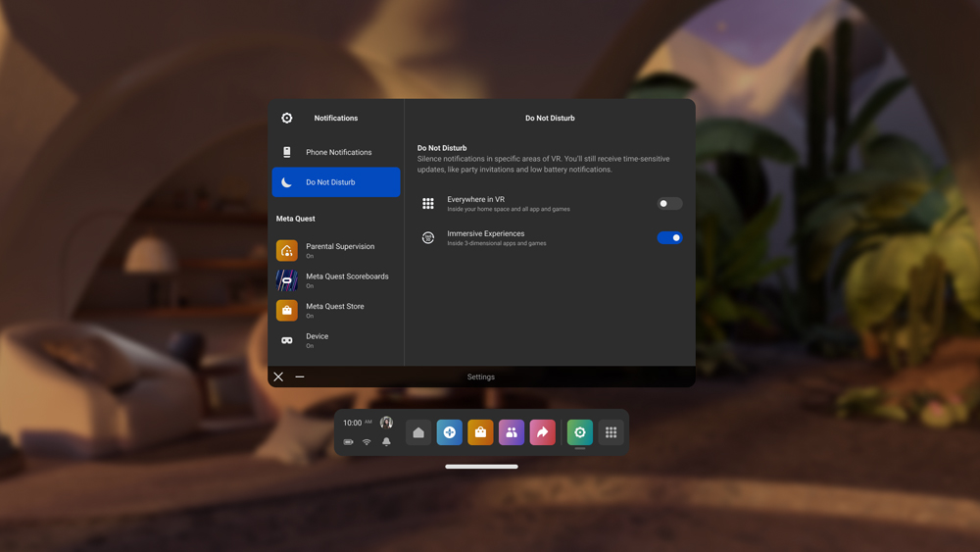
Task: Click the green Settings gear in the dock
Action: [580, 432]
